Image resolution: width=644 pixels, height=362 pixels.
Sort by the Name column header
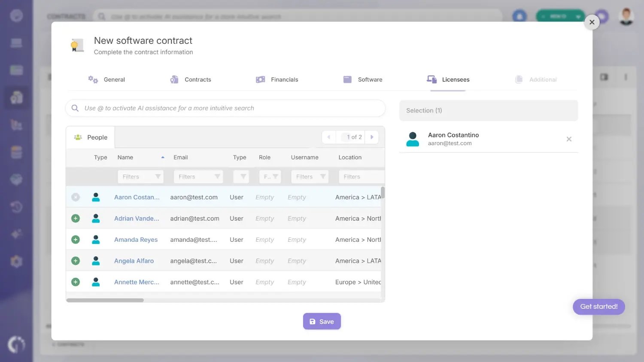click(125, 158)
